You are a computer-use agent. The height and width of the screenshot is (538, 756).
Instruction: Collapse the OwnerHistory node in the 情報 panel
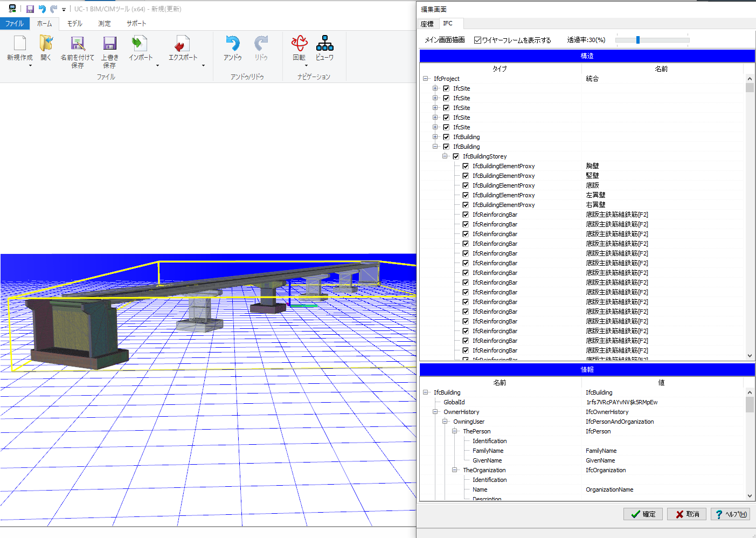click(435, 412)
